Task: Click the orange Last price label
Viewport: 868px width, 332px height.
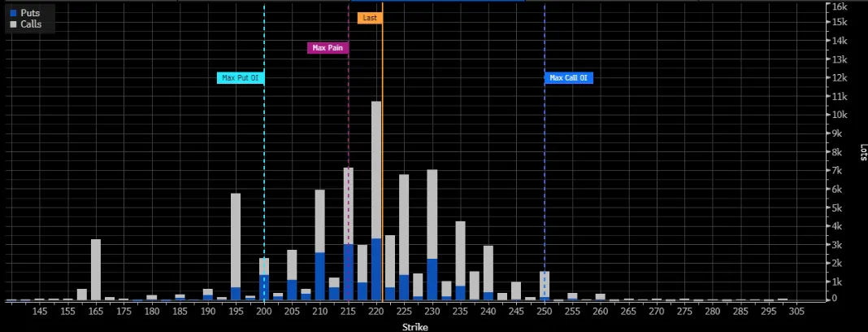Action: (x=370, y=18)
